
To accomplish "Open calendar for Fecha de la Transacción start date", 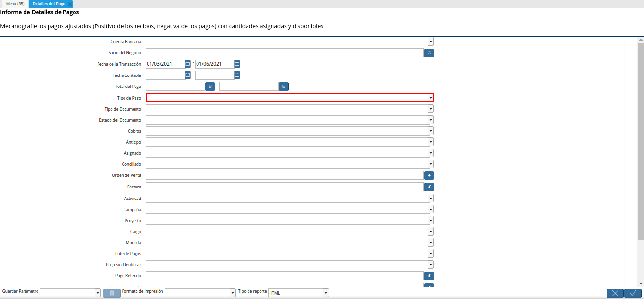I will (x=187, y=64).
